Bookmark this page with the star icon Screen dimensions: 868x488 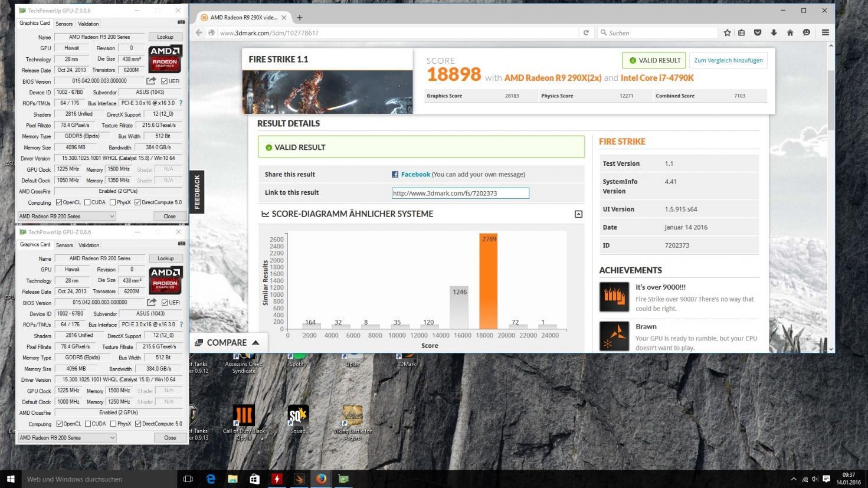coord(727,33)
